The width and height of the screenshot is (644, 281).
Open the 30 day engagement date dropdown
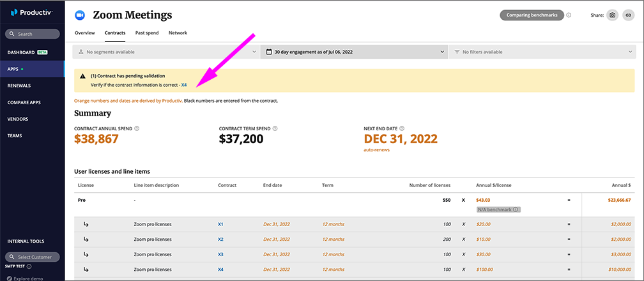(x=354, y=52)
